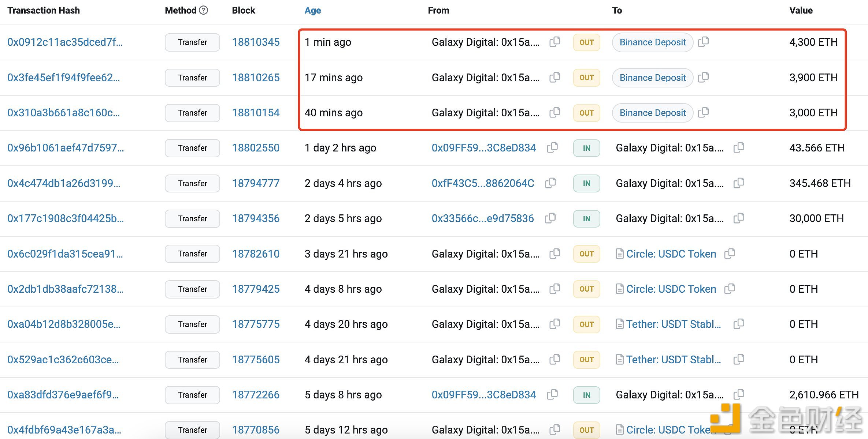
Task: Click Transfer method button in block 18775605 row
Action: tap(192, 360)
